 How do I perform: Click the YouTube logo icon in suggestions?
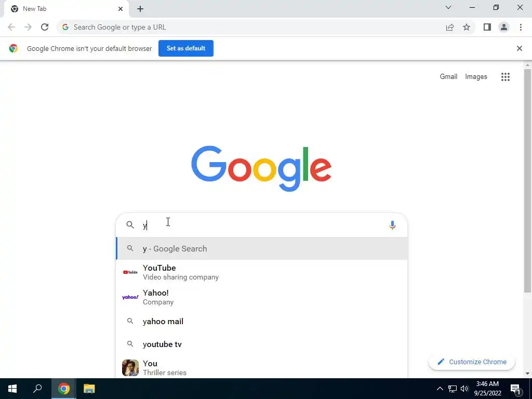tap(130, 272)
